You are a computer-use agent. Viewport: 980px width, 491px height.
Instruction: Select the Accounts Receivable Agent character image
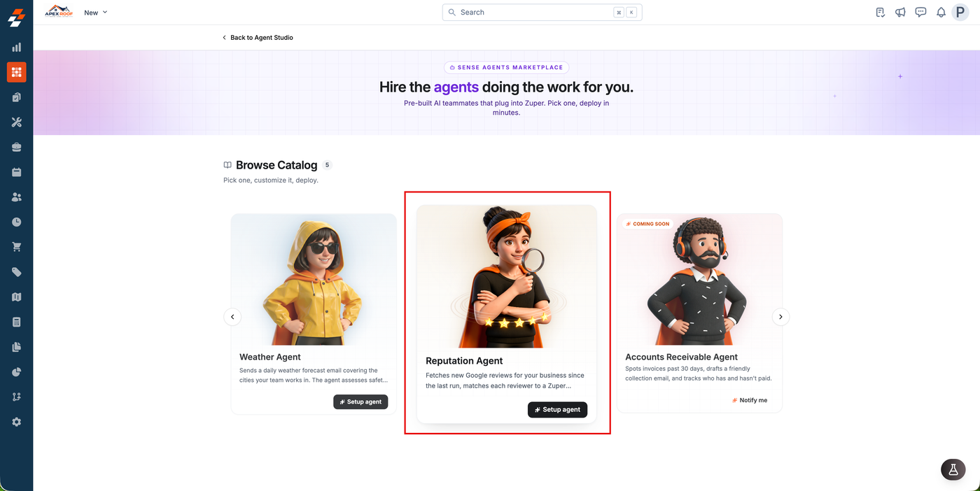pyautogui.click(x=699, y=280)
